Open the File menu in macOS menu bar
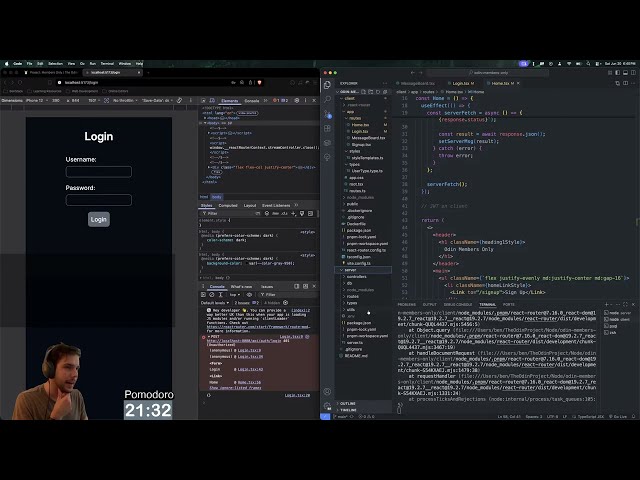This screenshot has width=640, height=480. point(29,64)
